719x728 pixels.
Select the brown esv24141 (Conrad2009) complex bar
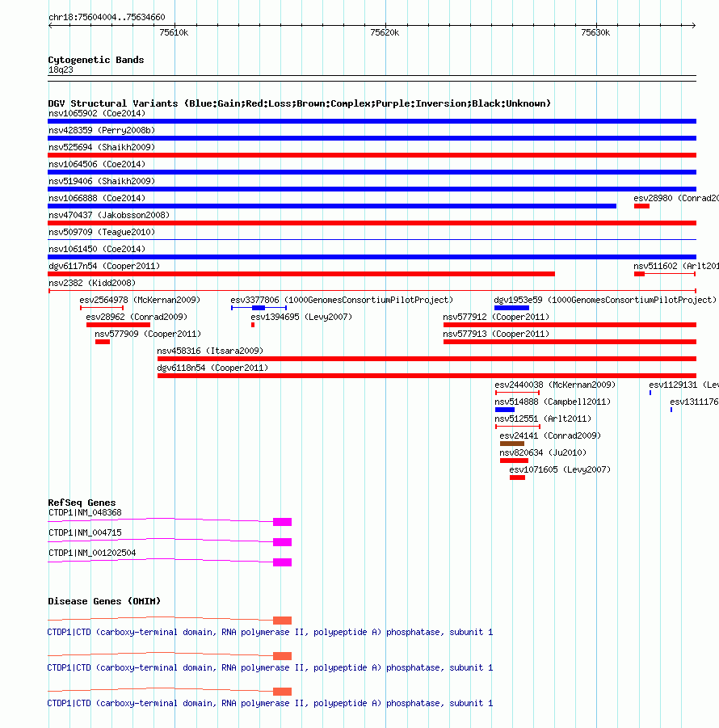pos(512,444)
